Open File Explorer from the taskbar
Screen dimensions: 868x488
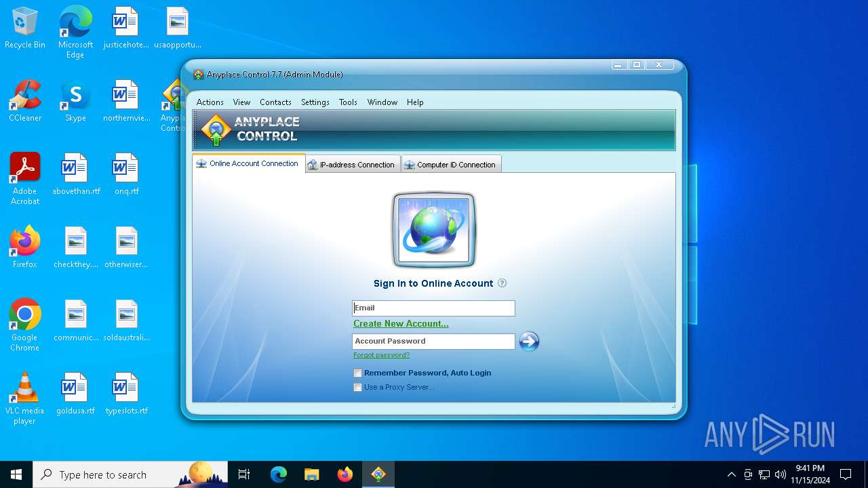[312, 474]
